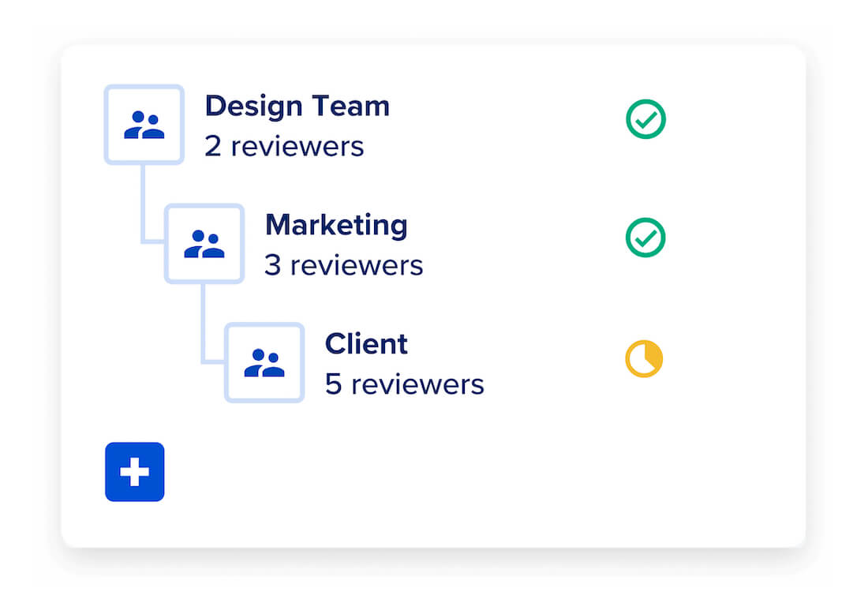Image resolution: width=868 pixels, height=599 pixels.
Task: Select the green checkmark next to Marketing
Action: click(645, 237)
